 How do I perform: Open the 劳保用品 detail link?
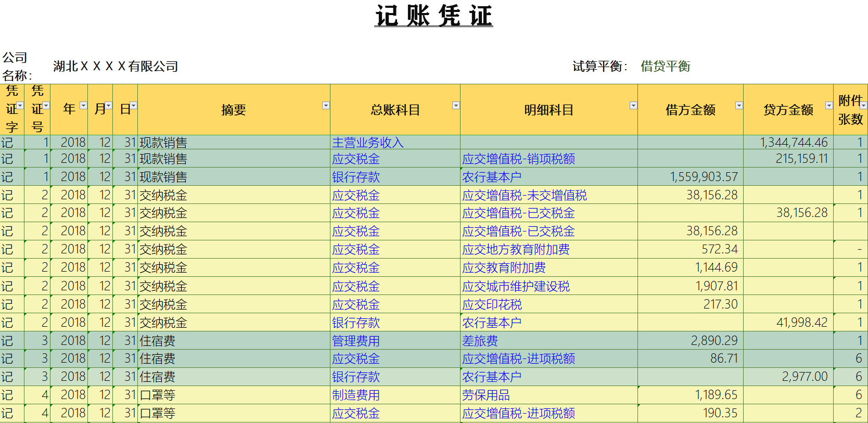click(x=486, y=395)
